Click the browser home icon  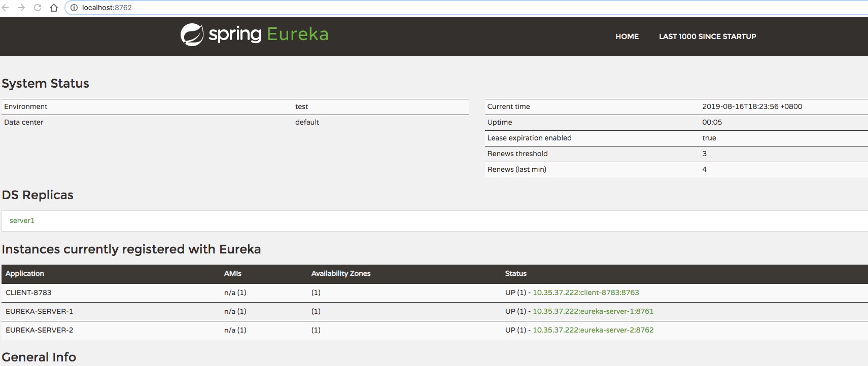54,8
